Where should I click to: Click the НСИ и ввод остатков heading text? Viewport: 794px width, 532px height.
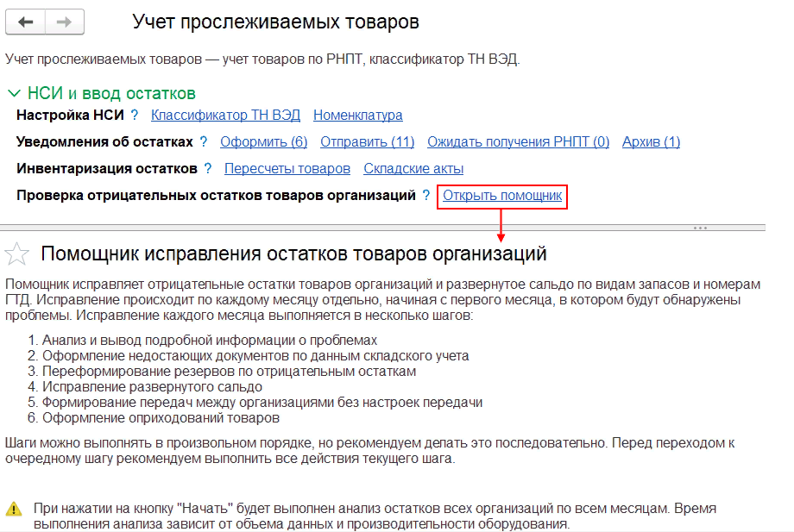coord(111,93)
